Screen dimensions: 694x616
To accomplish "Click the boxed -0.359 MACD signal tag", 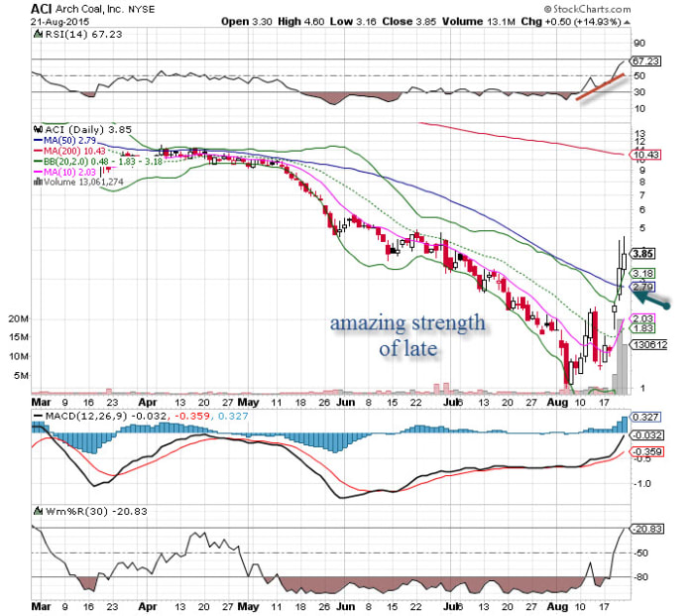I will [x=646, y=451].
